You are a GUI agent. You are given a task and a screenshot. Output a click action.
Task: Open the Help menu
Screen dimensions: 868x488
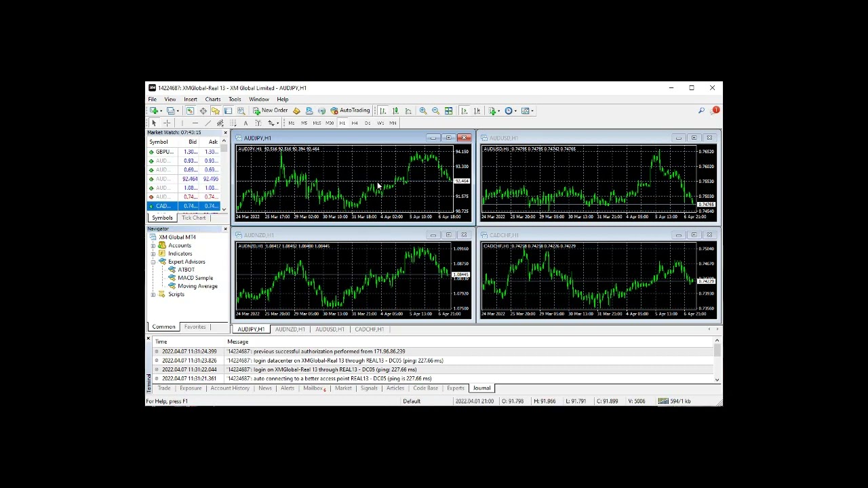(282, 99)
